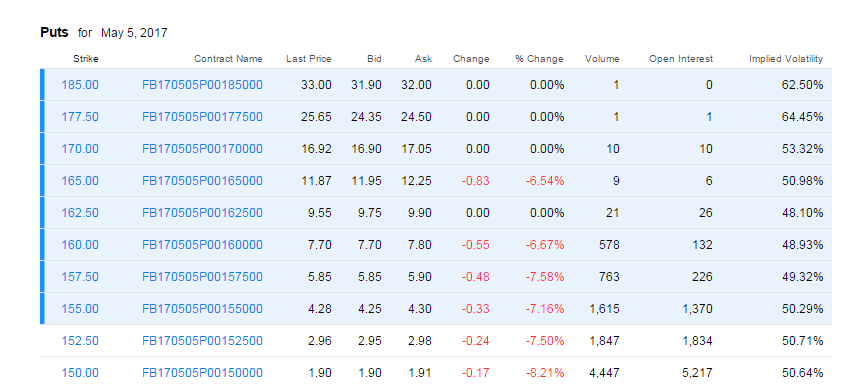
Task: Open contract FB170505P00152500
Action: click(x=202, y=341)
